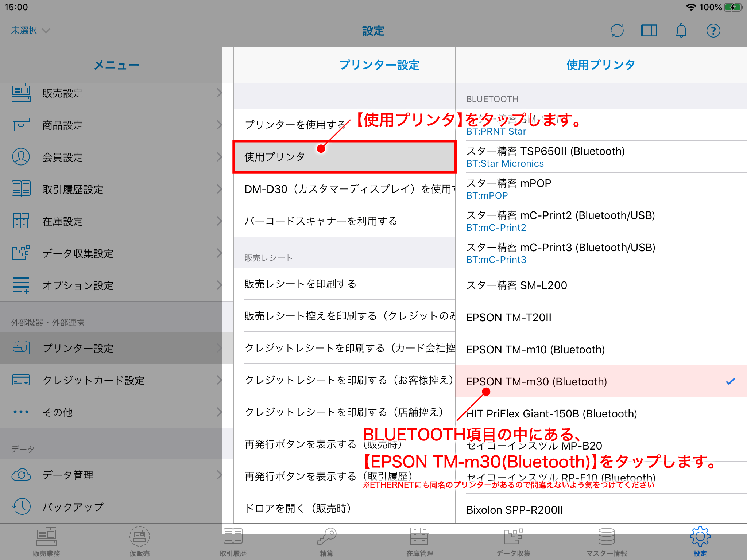Select クレジットレシートを印刷する（店舗控え） row

pyautogui.click(x=344, y=412)
